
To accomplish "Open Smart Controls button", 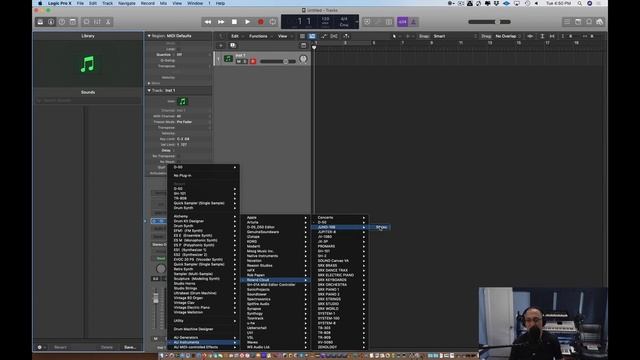I will pyautogui.click(x=87, y=22).
